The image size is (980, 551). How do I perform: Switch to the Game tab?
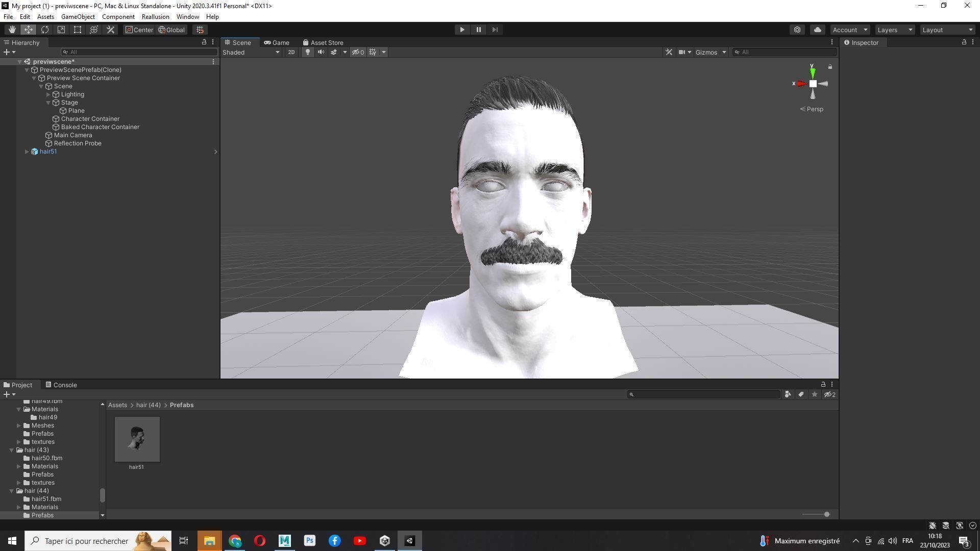point(276,42)
